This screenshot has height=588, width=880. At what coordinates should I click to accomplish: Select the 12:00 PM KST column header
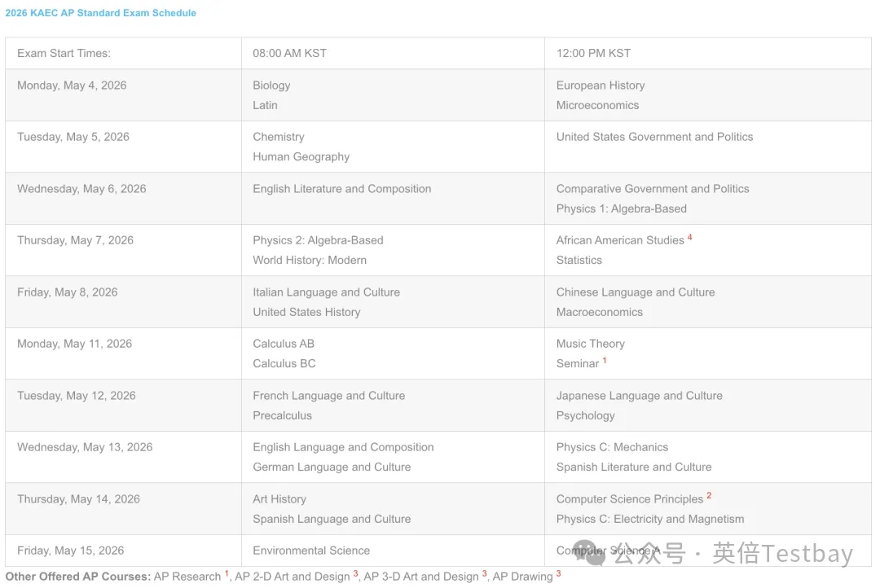(593, 53)
